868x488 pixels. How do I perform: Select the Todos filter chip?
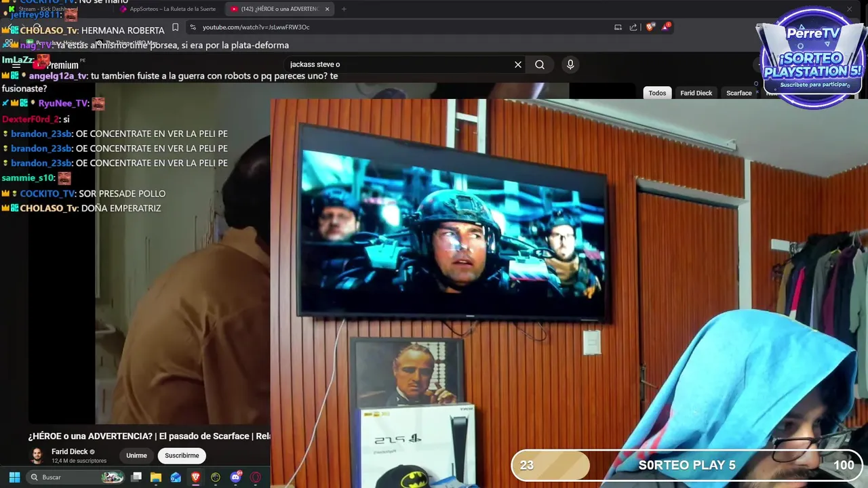click(x=657, y=93)
